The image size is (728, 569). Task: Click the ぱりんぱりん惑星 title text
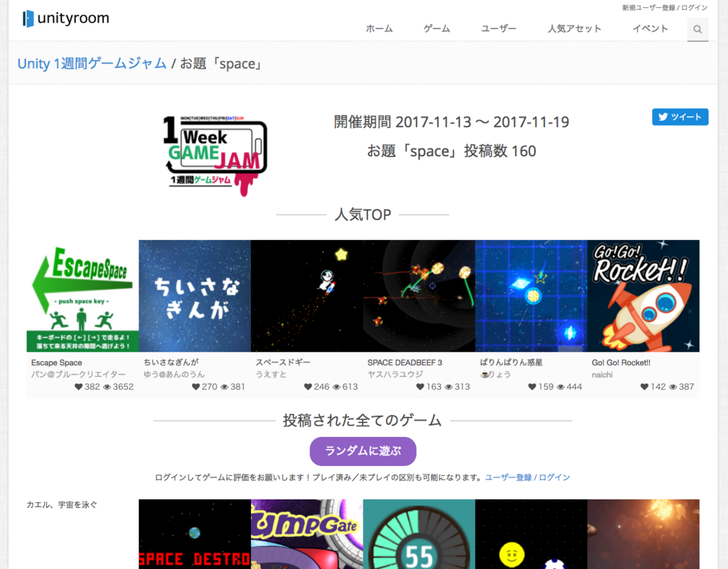pos(511,362)
